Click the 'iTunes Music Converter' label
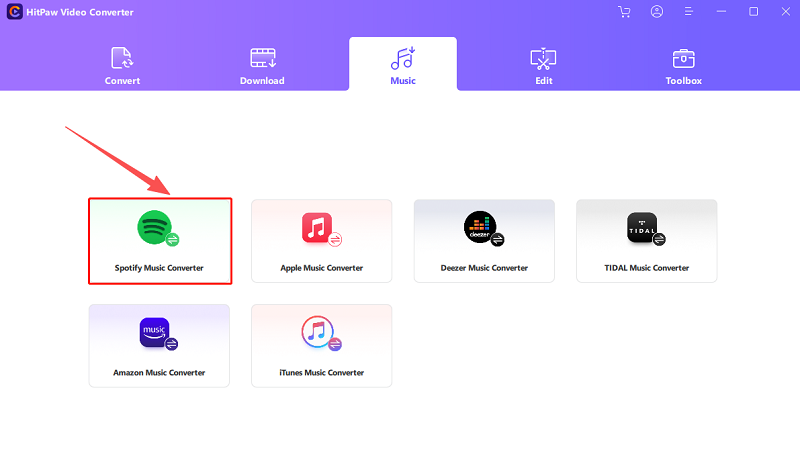Image resolution: width=800 pixels, height=460 pixels. [321, 373]
